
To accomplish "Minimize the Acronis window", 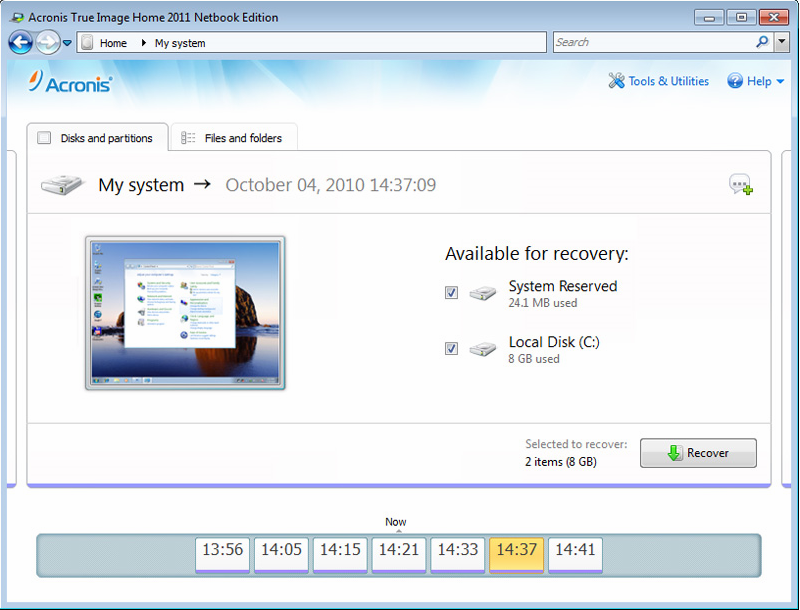I will tap(709, 18).
